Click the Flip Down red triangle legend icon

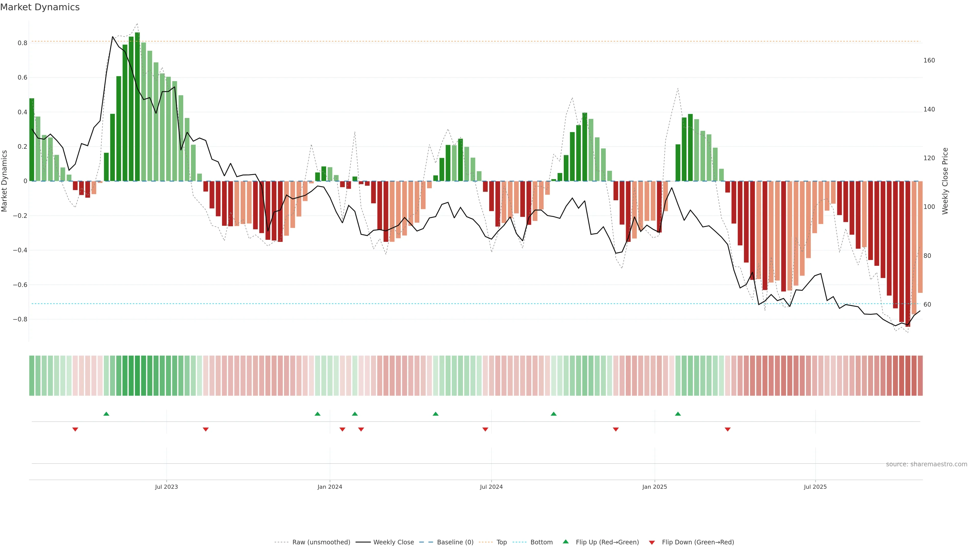click(652, 542)
